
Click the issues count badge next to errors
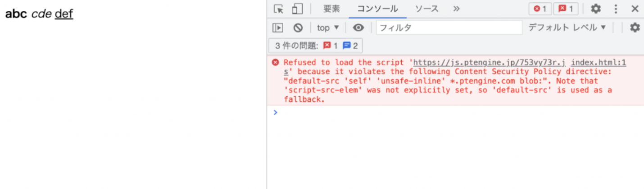coord(566,9)
